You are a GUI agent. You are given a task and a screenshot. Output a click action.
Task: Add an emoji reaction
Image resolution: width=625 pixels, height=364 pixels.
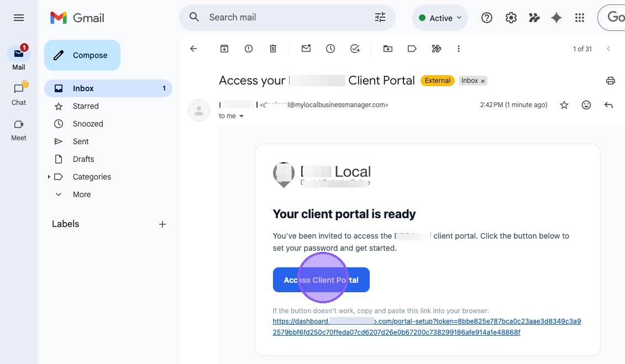pyautogui.click(x=586, y=105)
